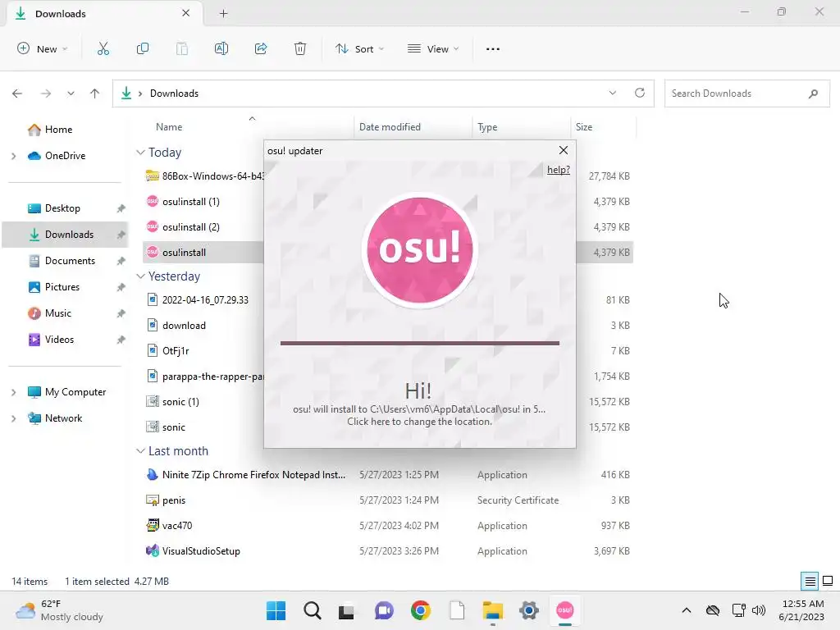Switch to details view icon in status bar
840x630 pixels.
click(x=810, y=581)
